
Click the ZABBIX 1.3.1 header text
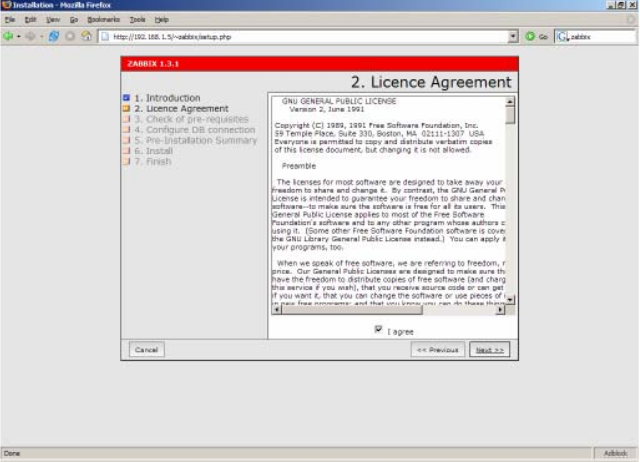[x=153, y=64]
